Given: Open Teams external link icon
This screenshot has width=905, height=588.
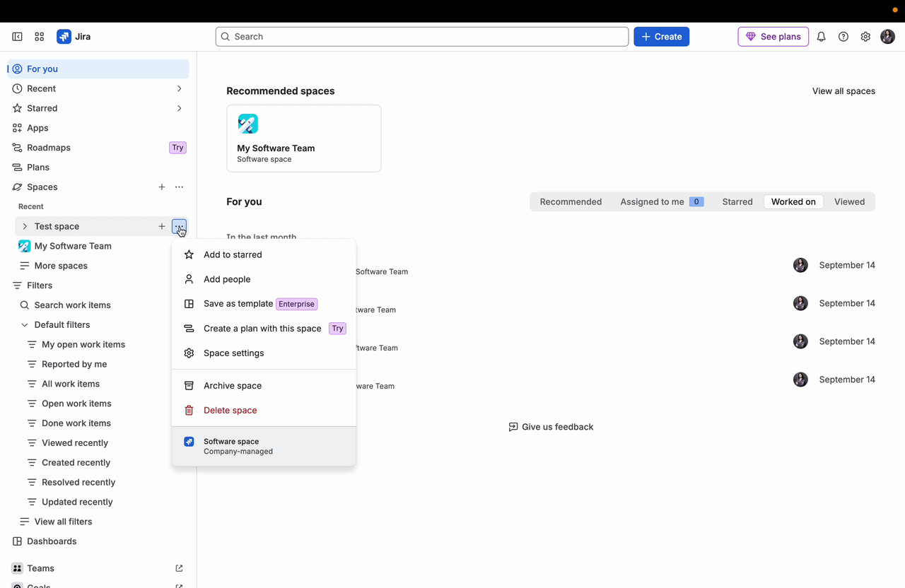Looking at the screenshot, I should (x=179, y=568).
